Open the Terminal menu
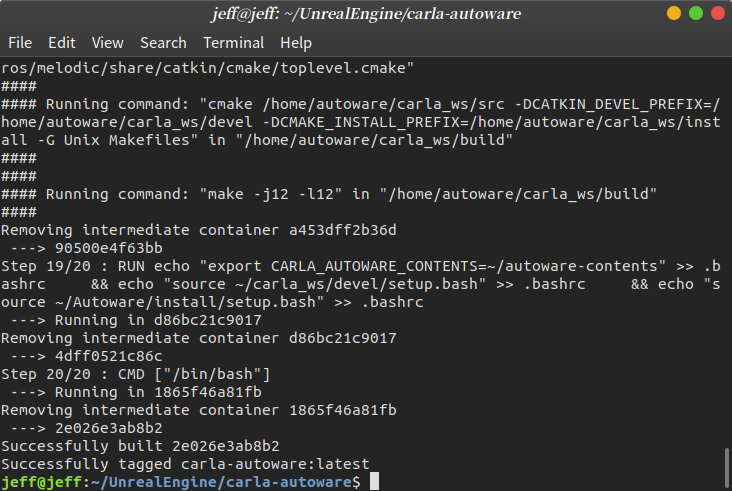 pos(233,43)
